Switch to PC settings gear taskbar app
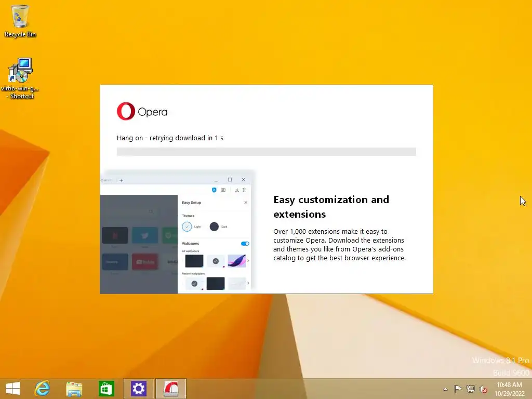The width and height of the screenshot is (532, 399). pyautogui.click(x=138, y=389)
